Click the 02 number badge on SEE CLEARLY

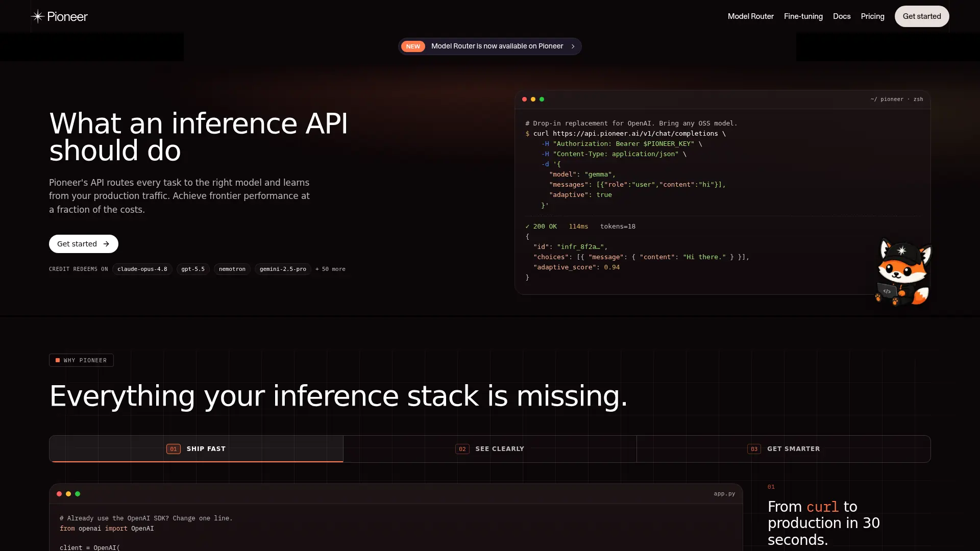coord(462,449)
